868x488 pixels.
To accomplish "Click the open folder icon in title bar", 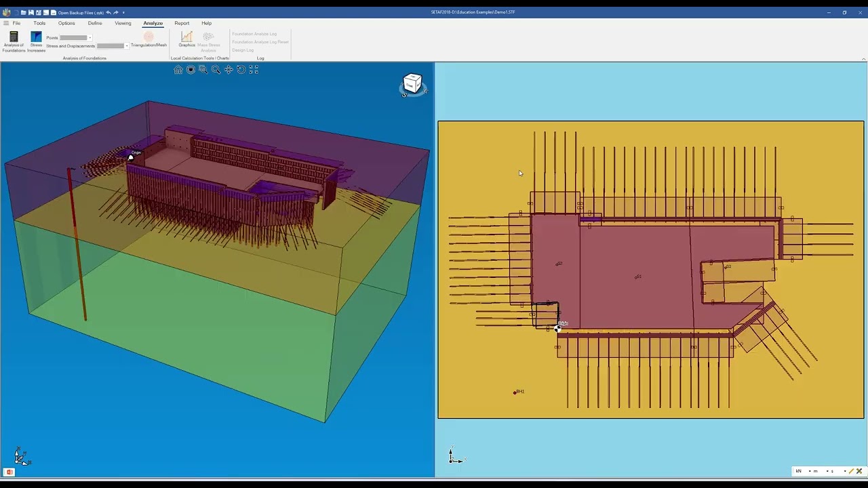I will click(x=23, y=12).
